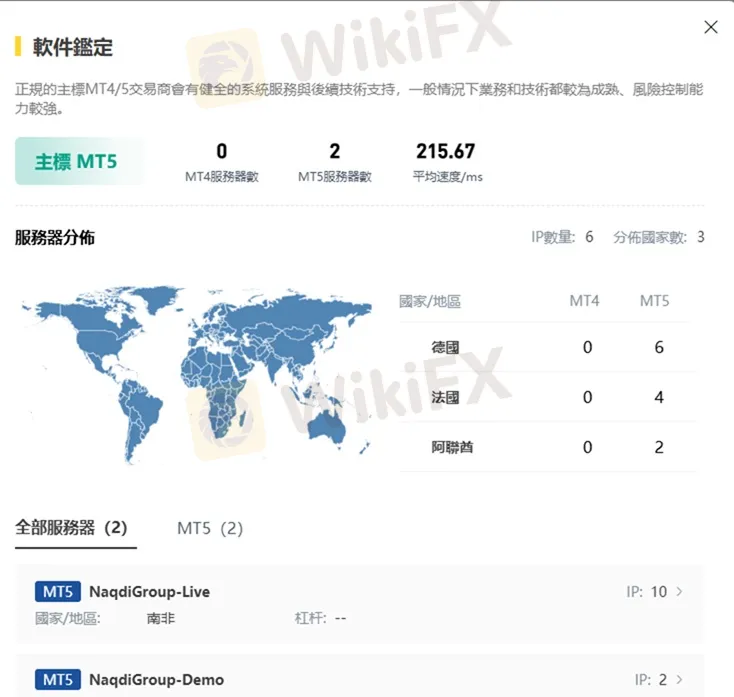The width and height of the screenshot is (734, 697).
Task: Click the MT4 count 0 for 阿聯酋
Action: tap(587, 448)
